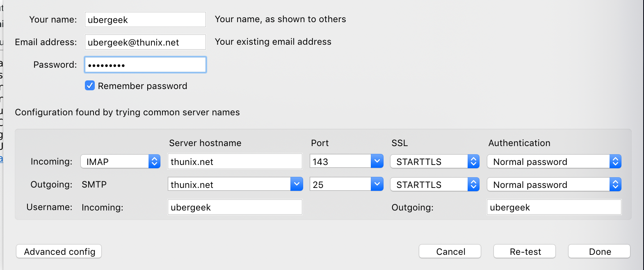Open outgoing Authentication Normal password dropdown
Screen dimensions: 644x270
pos(554,185)
